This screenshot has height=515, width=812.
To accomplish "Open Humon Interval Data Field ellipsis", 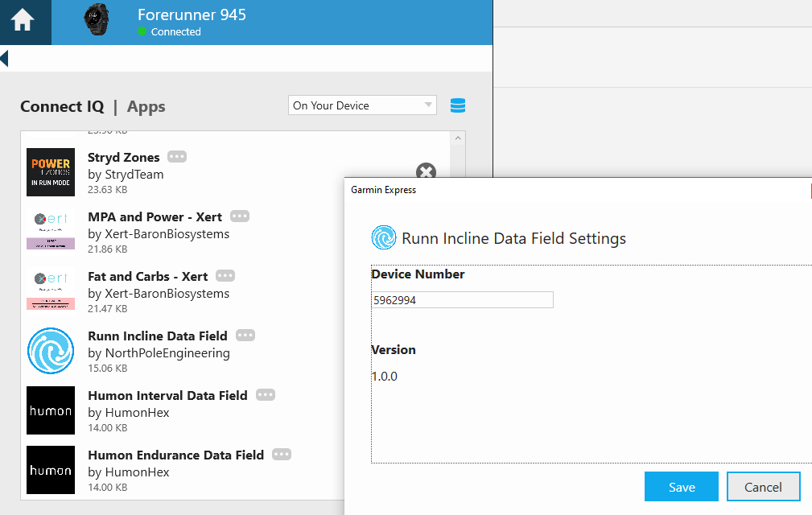I will [266, 395].
